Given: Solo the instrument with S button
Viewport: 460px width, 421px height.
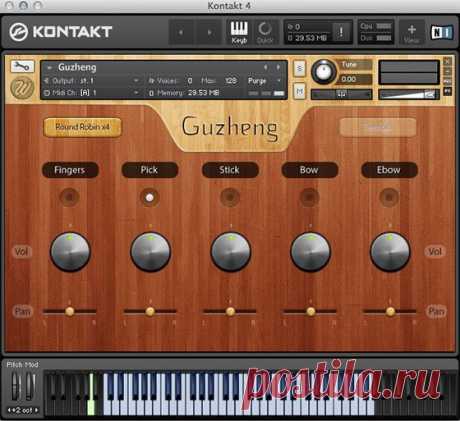Looking at the screenshot, I should (299, 69).
